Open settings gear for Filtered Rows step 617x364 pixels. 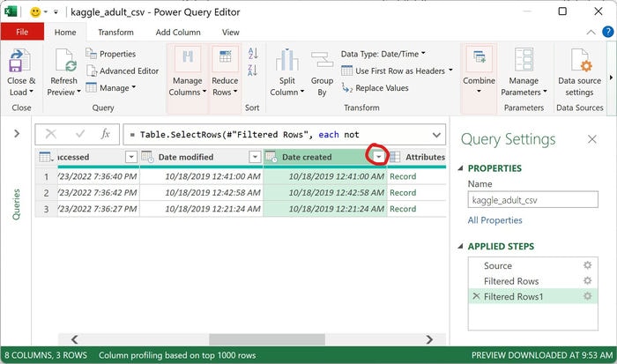[587, 280]
